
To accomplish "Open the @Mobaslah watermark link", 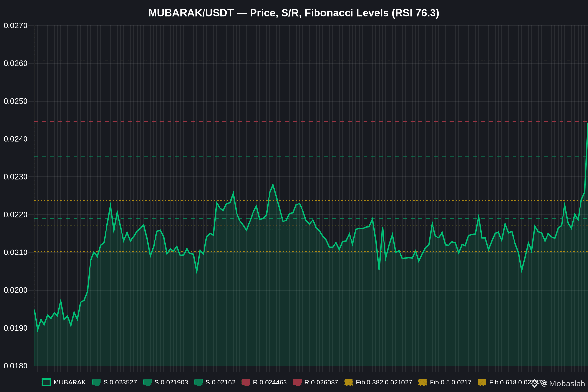I will click(x=563, y=384).
